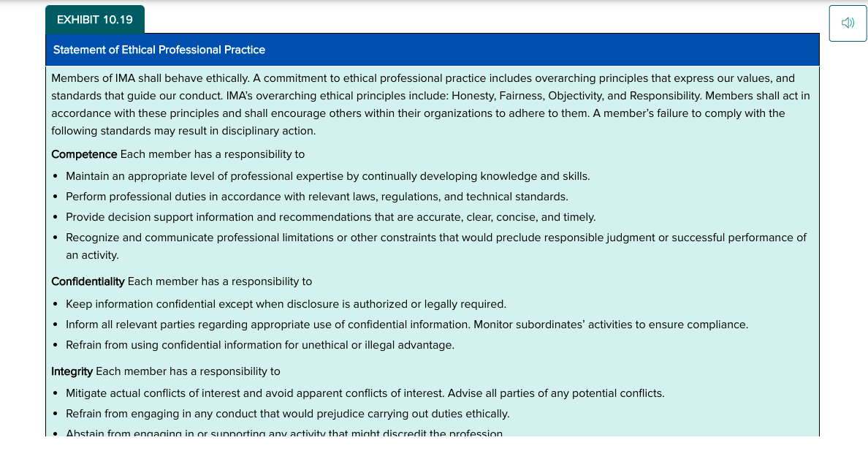Click the bullet about discrediting the profession
868x451 pixels.
click(x=284, y=432)
